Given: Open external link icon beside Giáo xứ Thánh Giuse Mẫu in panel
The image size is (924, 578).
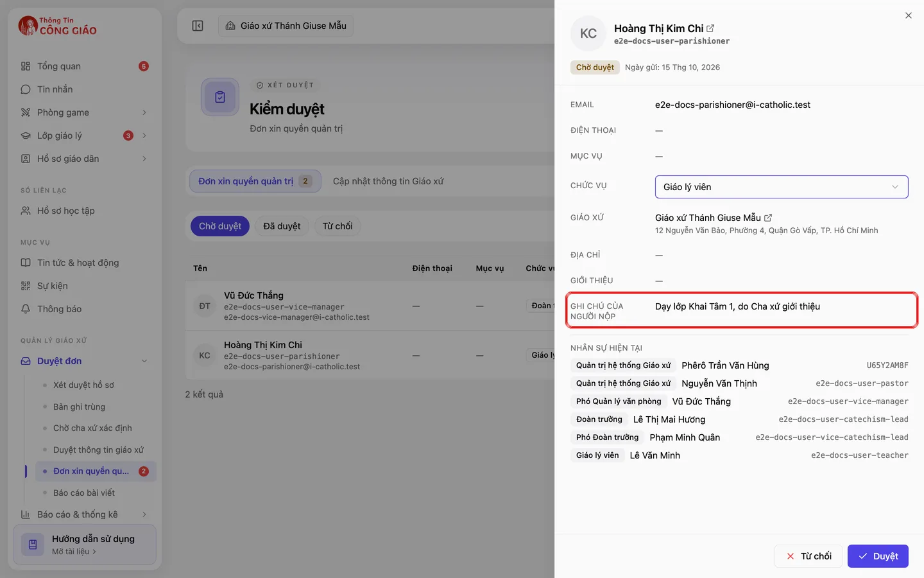Looking at the screenshot, I should tap(768, 218).
